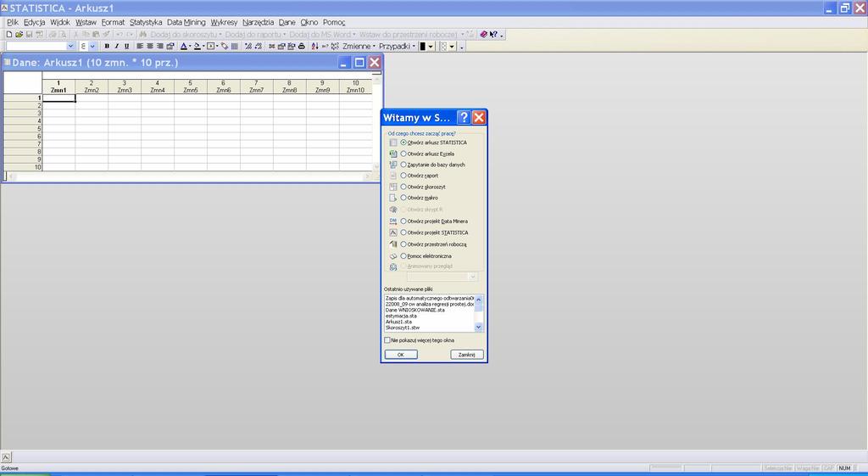Image resolution: width=868 pixels, height=476 pixels.
Task: Click the Excel sheet icon in dialog
Action: pyautogui.click(x=393, y=154)
